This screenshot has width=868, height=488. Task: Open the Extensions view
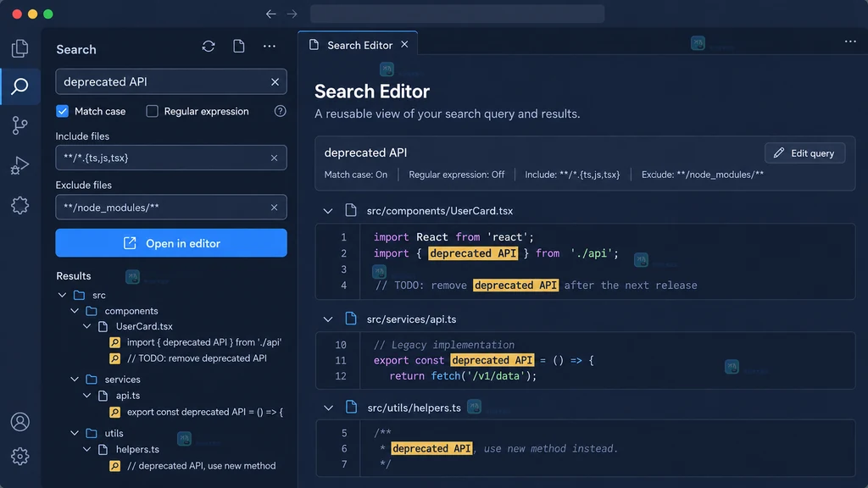tap(20, 205)
